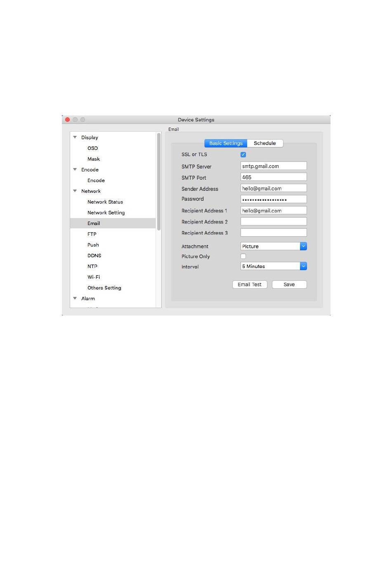Open the DDNS settings item
The image size is (392, 586).
pos(94,256)
